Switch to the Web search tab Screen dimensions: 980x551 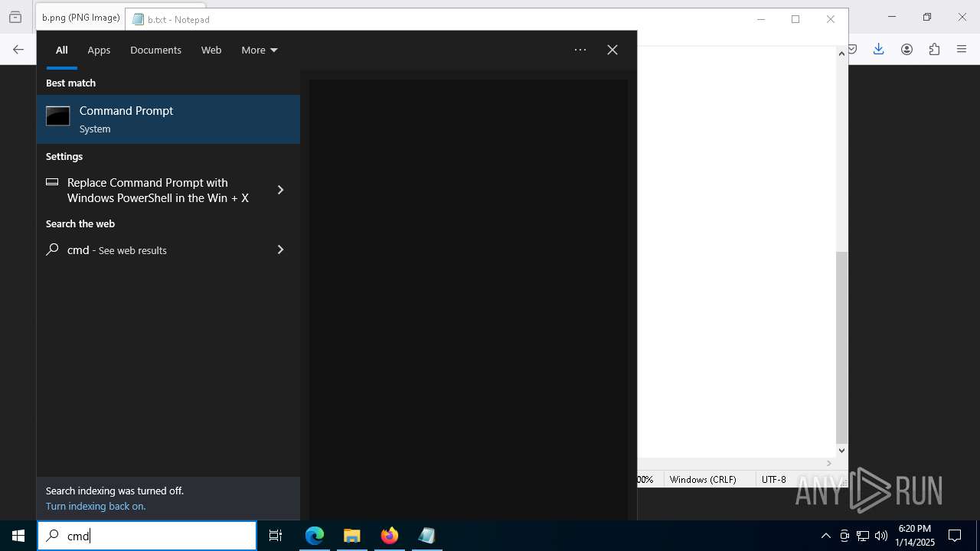point(211,50)
